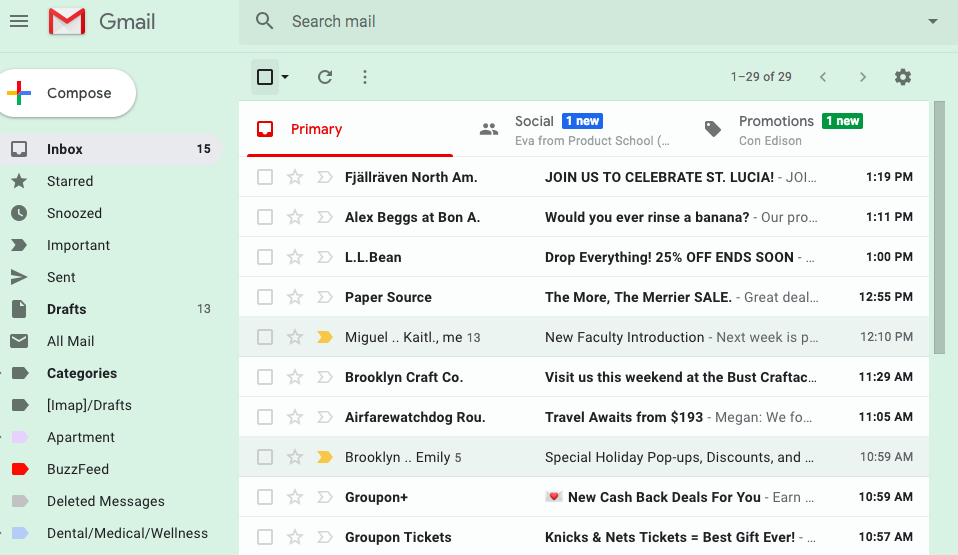Expand the search options dropdown arrow
Screen dimensions: 958x555
point(933,21)
